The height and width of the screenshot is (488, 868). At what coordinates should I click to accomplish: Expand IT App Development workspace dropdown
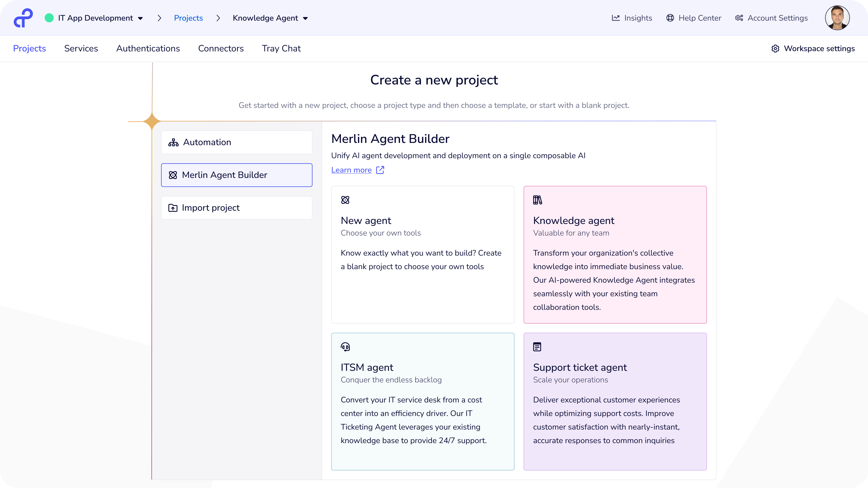[141, 18]
